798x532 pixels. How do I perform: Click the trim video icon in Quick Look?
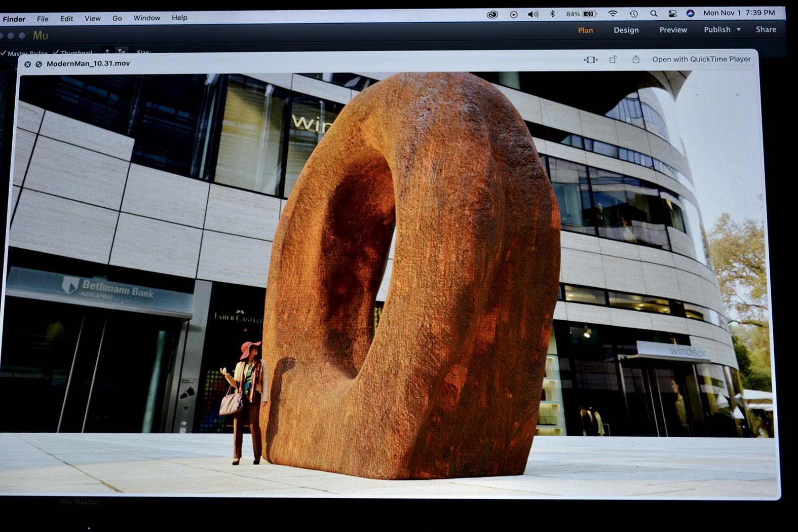pos(590,60)
